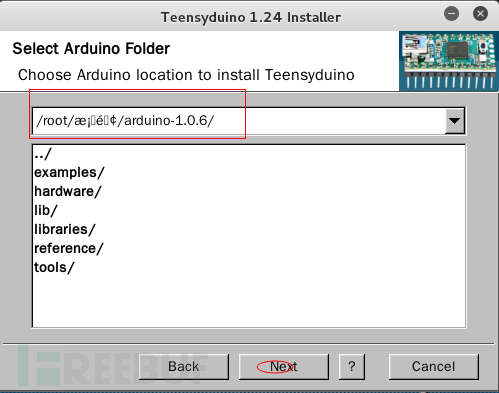Cancel the Teensyduino installation
This screenshot has height=393, width=499.
[x=433, y=367]
